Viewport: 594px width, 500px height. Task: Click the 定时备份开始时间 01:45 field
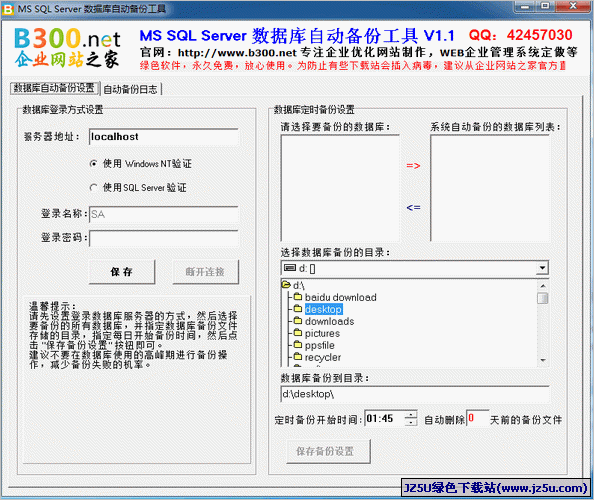point(385,419)
